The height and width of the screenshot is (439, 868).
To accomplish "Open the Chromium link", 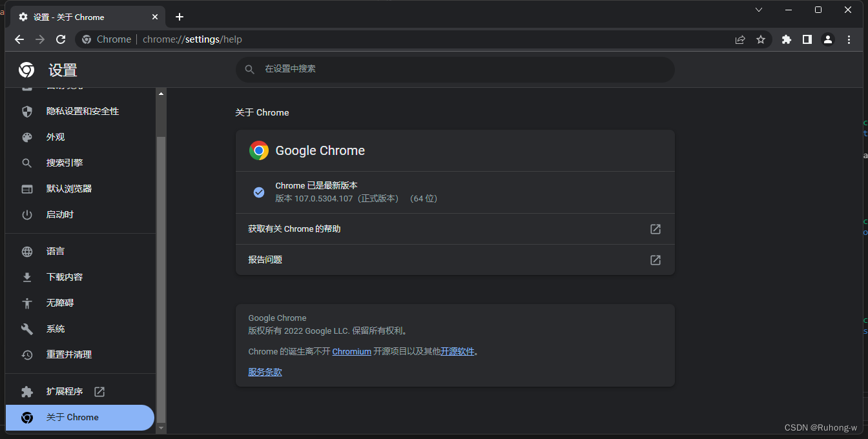I will [352, 352].
